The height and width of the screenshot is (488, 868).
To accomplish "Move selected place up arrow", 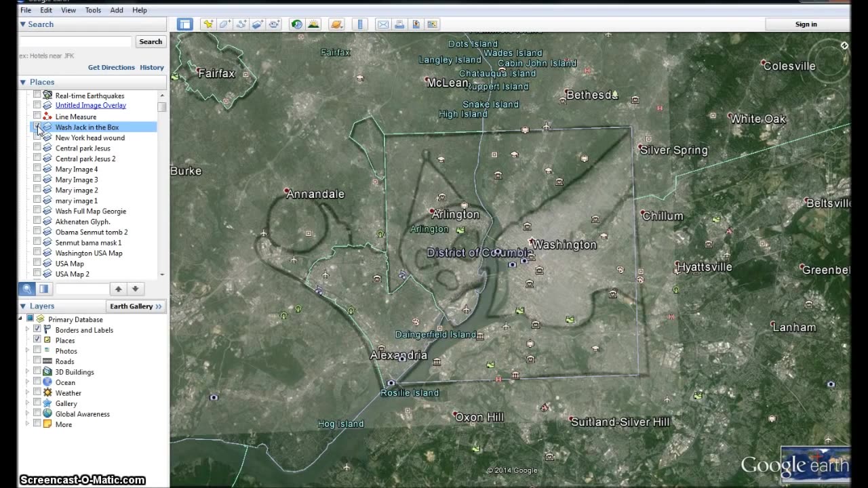I will [x=118, y=289].
